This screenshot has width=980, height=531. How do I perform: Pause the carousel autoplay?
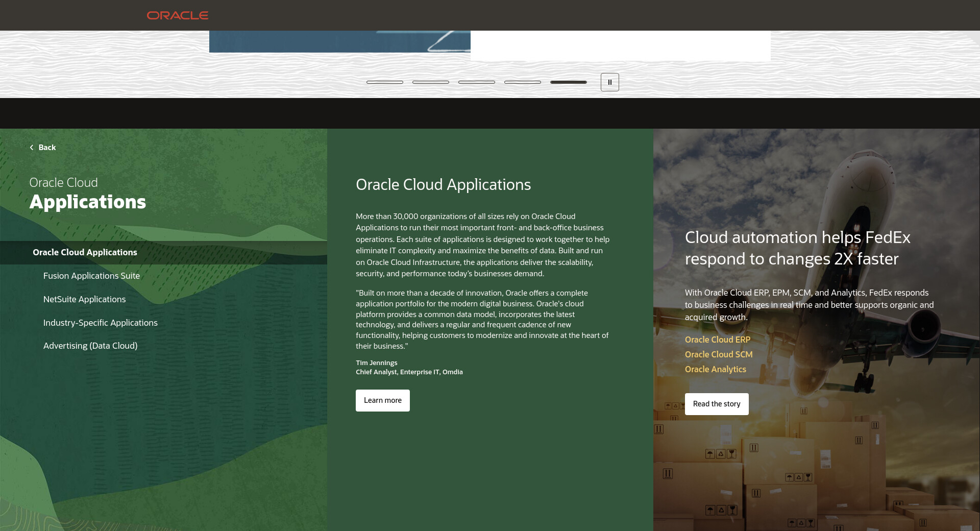609,82
